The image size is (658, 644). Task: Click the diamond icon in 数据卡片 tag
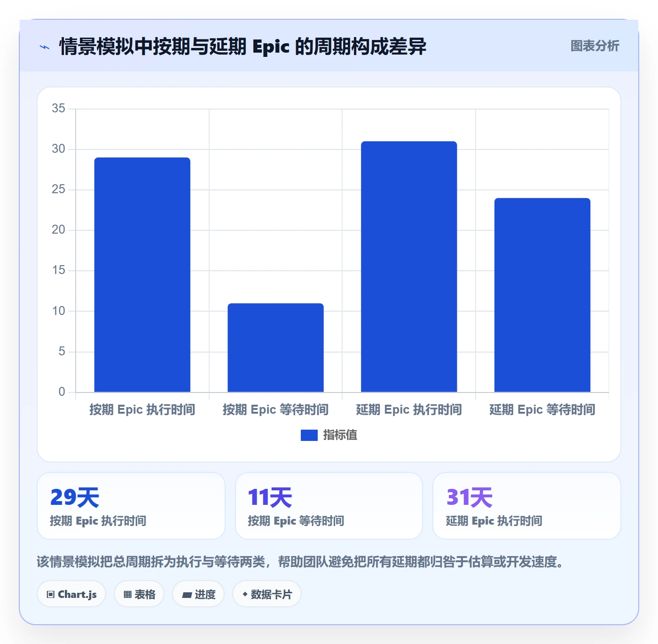pyautogui.click(x=245, y=594)
